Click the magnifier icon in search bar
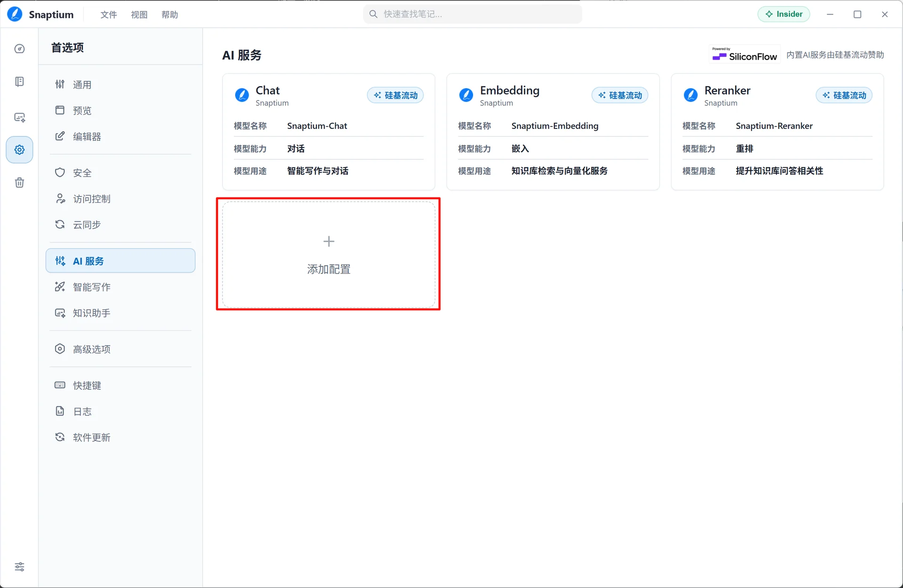The height and width of the screenshot is (588, 903). [x=373, y=14]
